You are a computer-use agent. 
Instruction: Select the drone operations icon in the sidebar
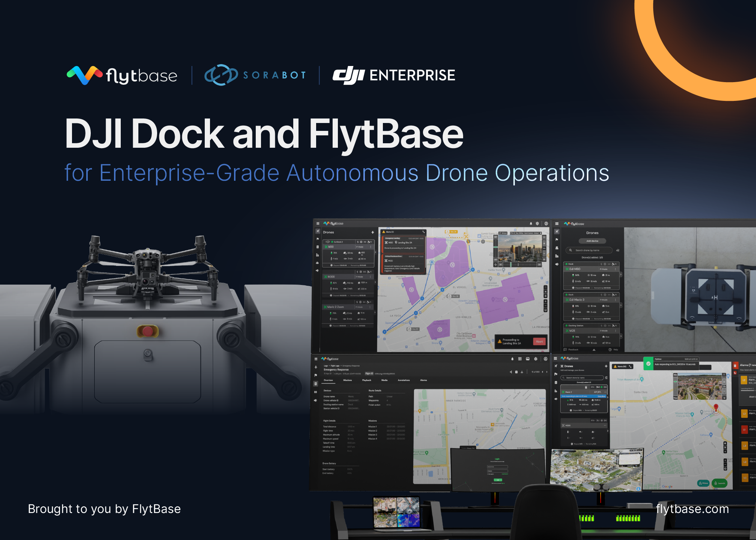318,231
